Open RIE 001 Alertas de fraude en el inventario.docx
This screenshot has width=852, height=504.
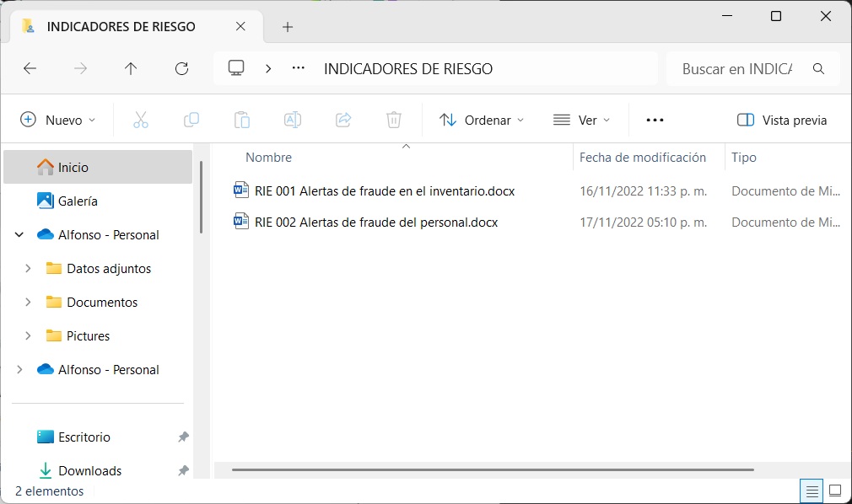384,191
